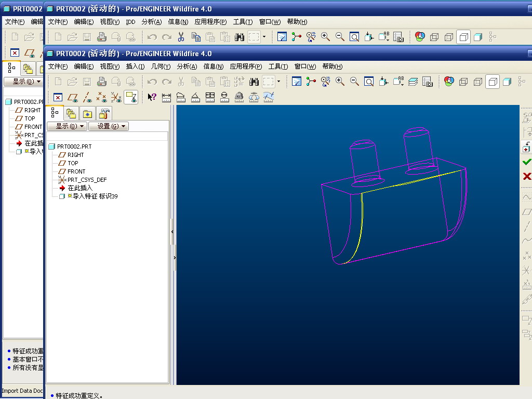Viewport: 532px width, 399px height.
Task: Click the Spin Center icon in front window
Action: [311, 82]
